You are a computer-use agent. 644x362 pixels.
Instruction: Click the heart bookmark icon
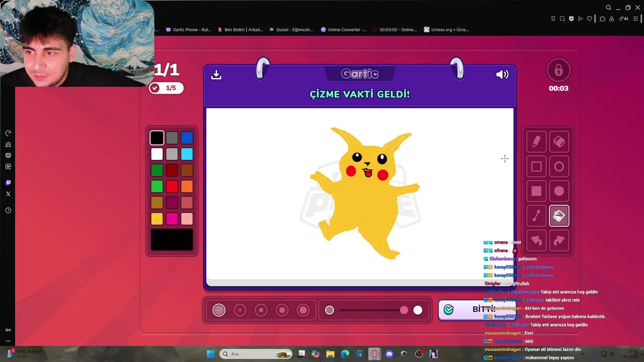[589, 19]
